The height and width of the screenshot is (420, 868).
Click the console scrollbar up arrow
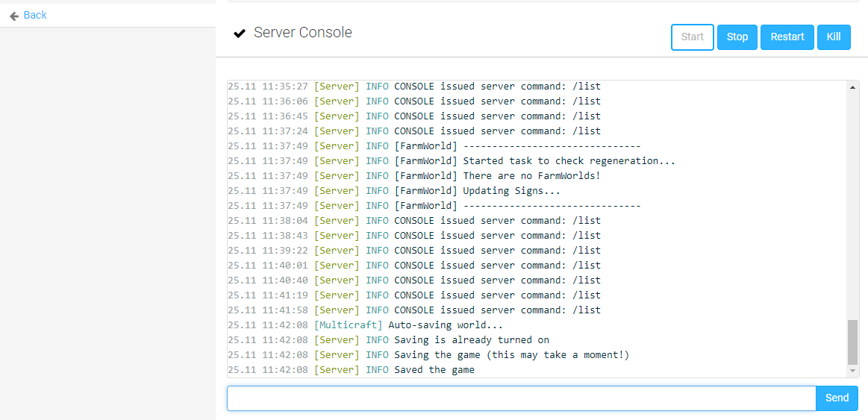(853, 87)
